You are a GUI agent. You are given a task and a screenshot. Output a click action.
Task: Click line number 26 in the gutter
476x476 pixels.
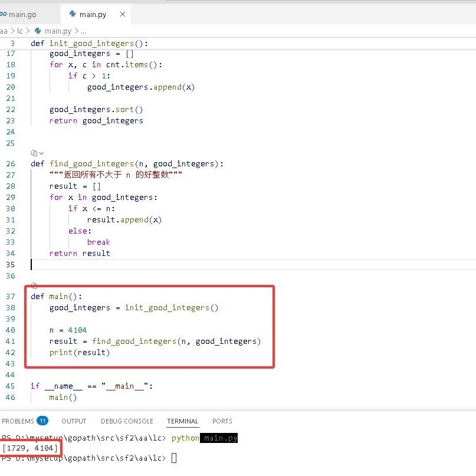pos(11,164)
